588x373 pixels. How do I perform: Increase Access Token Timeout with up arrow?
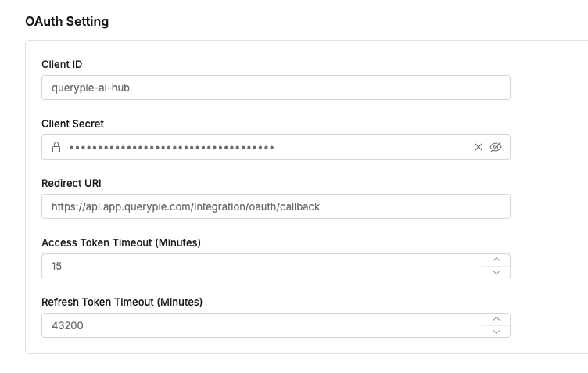click(x=496, y=260)
